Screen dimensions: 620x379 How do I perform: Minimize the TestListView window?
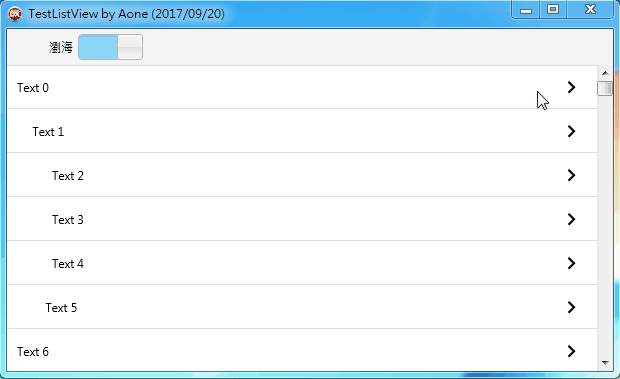point(526,10)
